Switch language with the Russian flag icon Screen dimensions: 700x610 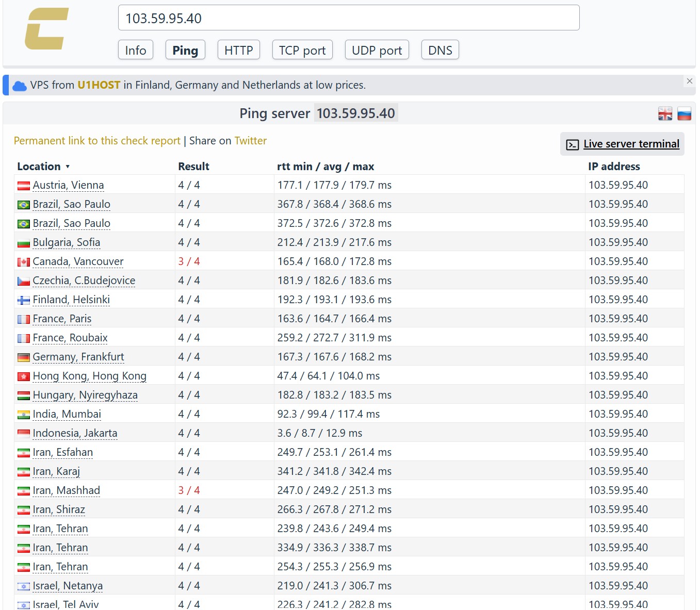684,114
